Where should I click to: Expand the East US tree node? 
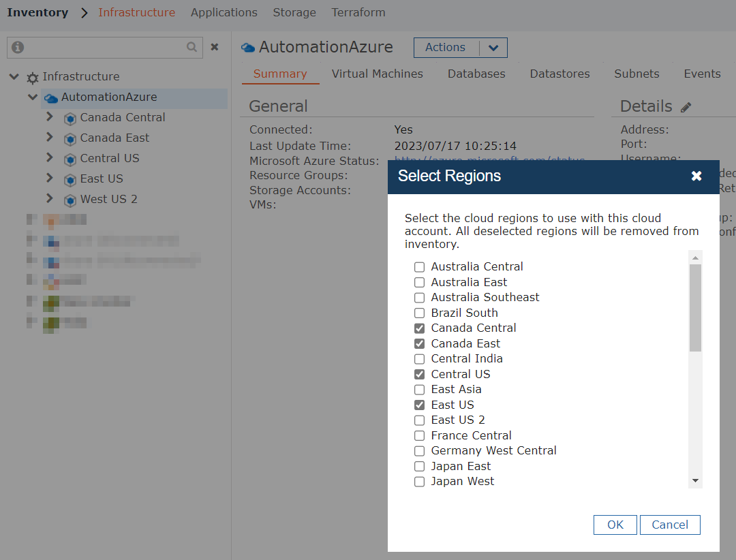tap(49, 178)
